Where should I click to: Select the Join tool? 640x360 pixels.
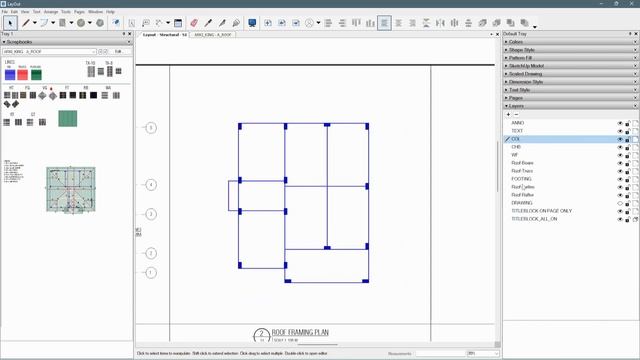click(x=236, y=23)
